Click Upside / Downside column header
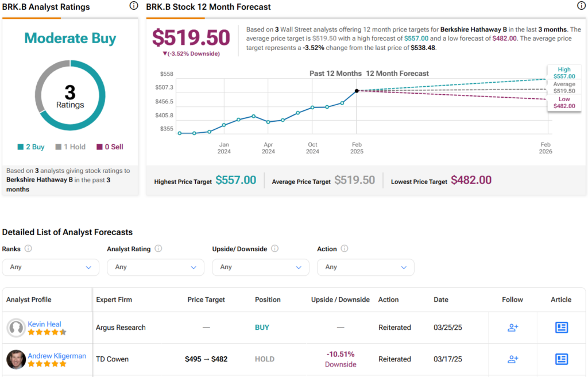This screenshot has width=588, height=377. [x=340, y=299]
